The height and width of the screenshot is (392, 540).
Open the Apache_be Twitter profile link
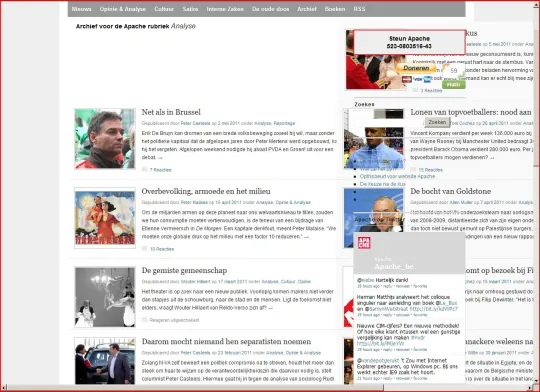point(394,267)
